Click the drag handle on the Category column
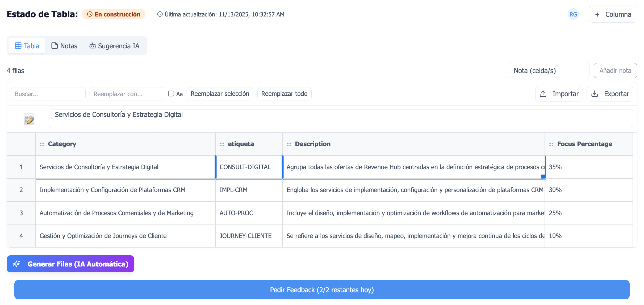644x305 pixels. 42,144
